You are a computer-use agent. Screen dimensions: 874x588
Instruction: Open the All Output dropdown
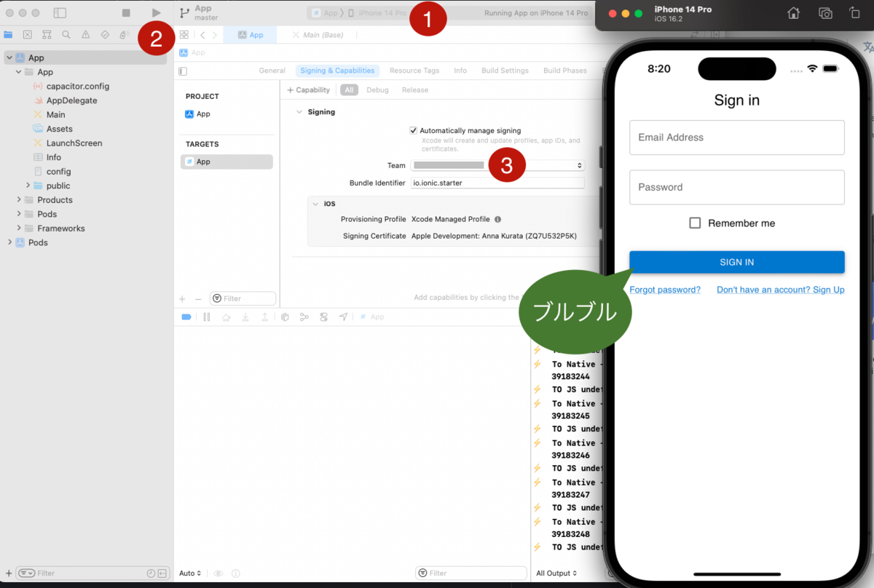[556, 573]
